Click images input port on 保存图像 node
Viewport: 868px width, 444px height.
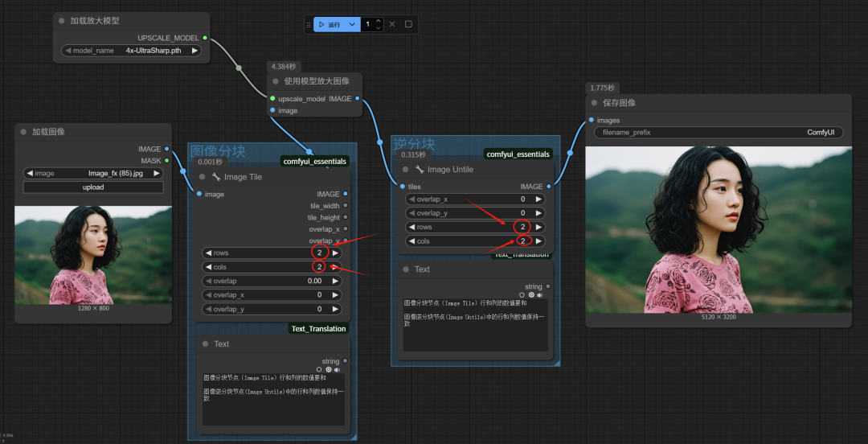tap(592, 120)
